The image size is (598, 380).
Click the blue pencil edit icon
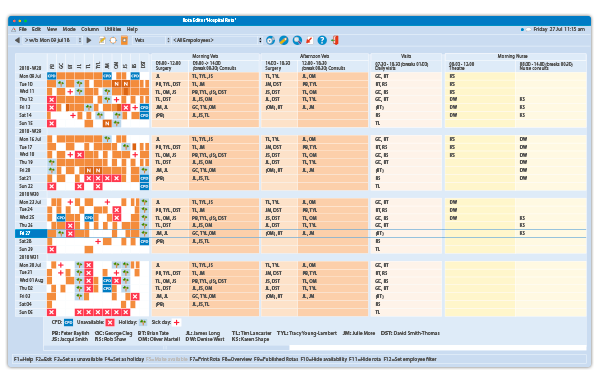coord(283,40)
